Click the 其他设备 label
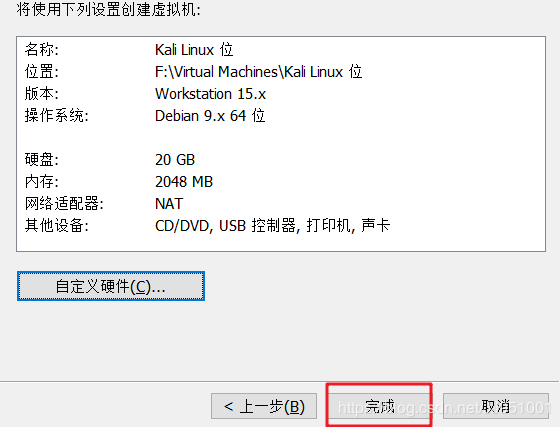560x427 pixels. point(56,226)
